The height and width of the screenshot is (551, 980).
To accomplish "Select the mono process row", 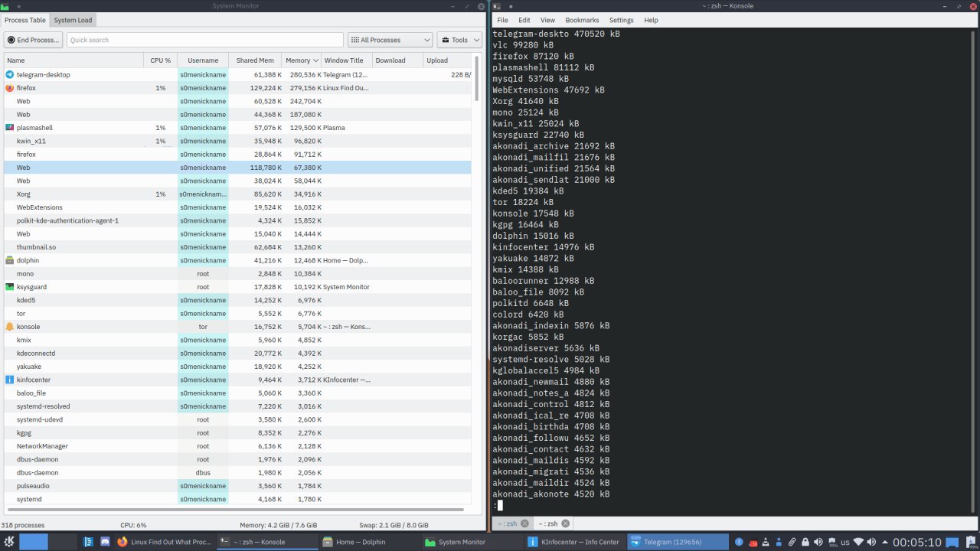I will (x=237, y=274).
